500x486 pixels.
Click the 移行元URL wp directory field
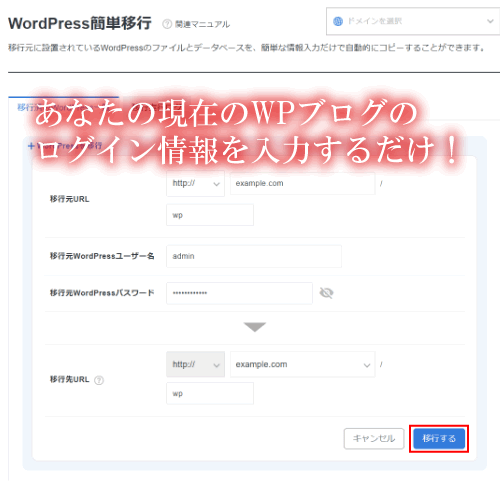pos(210,215)
